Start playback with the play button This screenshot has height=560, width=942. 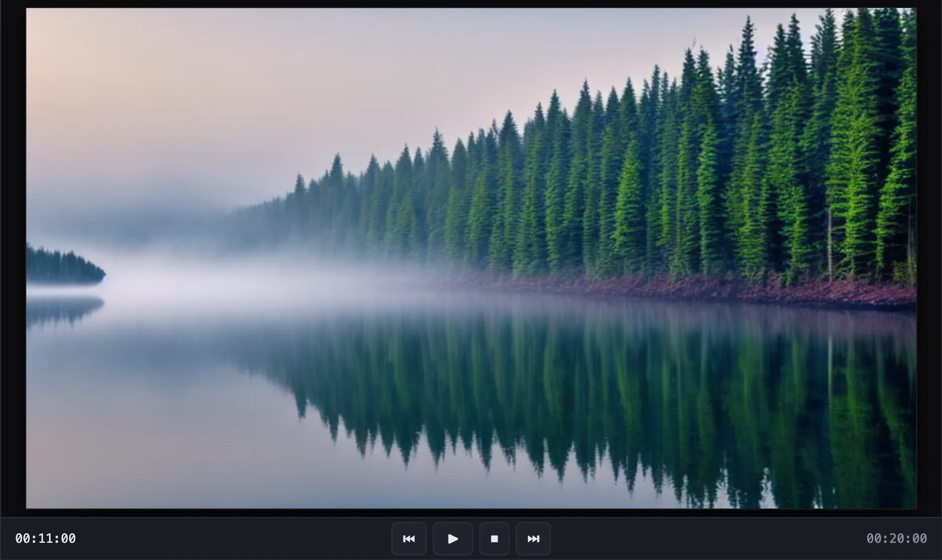[453, 539]
